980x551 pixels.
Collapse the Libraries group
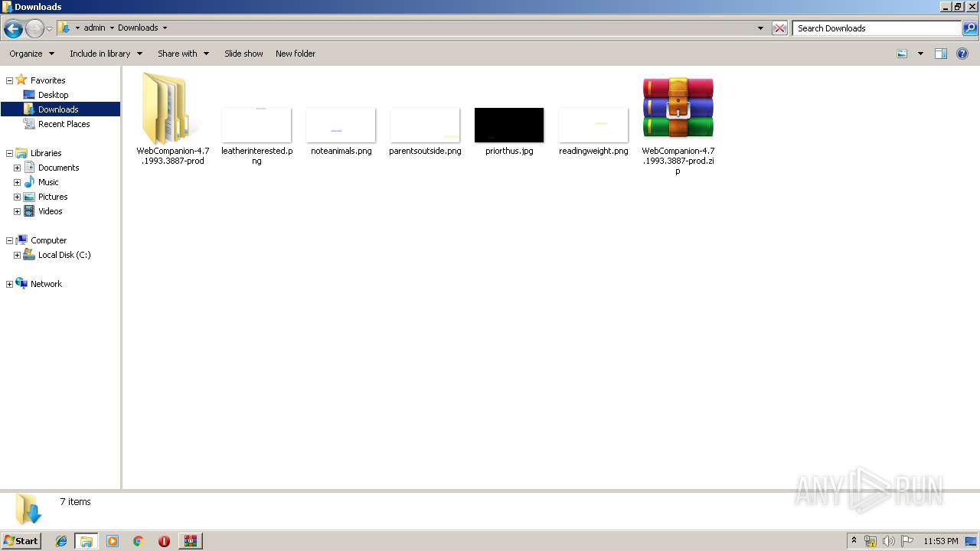9,153
